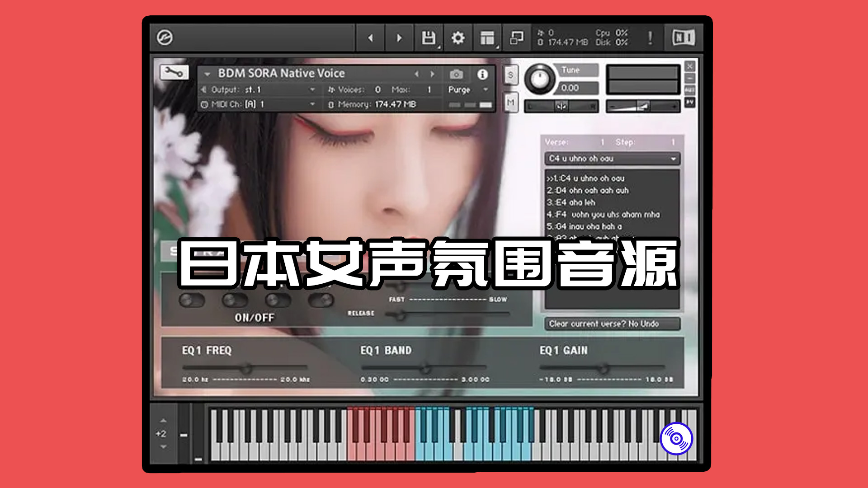
Task: Click the output speaker icon
Action: tap(203, 89)
